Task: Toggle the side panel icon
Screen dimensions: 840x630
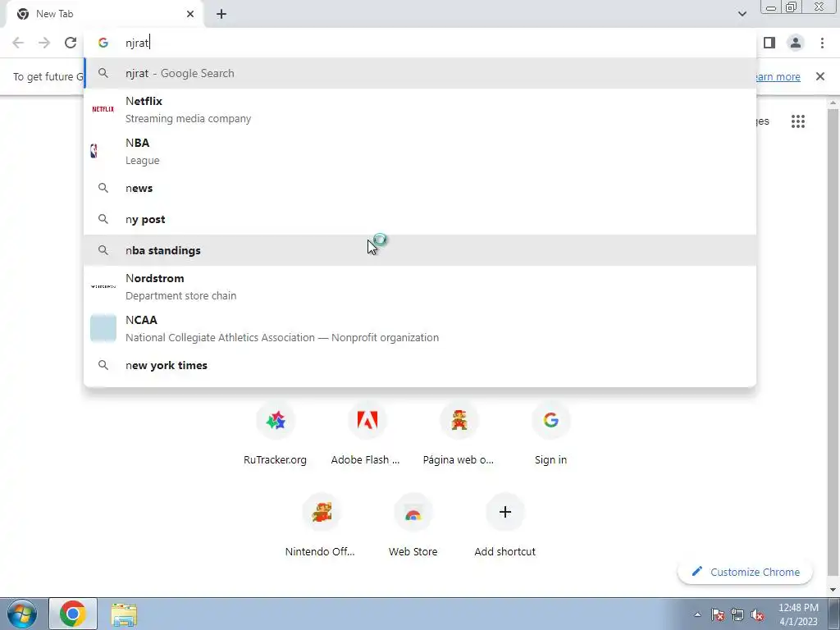Action: click(769, 43)
